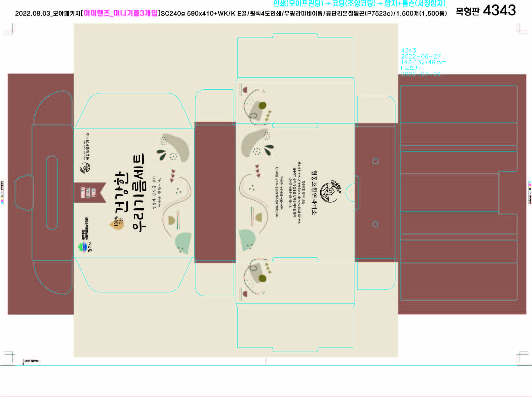This screenshot has height=397, width=532.
Task: Click the small cooperative emblem on front panel
Action: pos(85,167)
